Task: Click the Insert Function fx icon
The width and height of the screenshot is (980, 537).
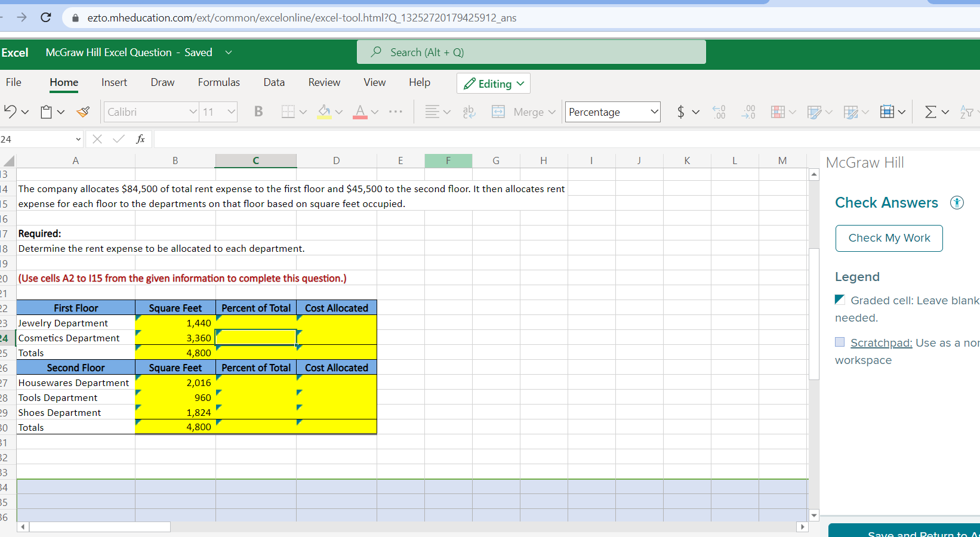Action: click(x=140, y=139)
